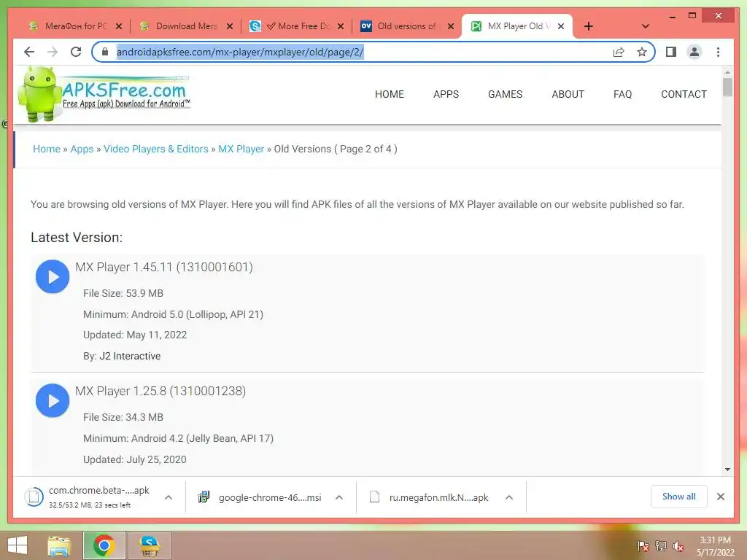
Task: Share this page via share icon
Action: [619, 52]
